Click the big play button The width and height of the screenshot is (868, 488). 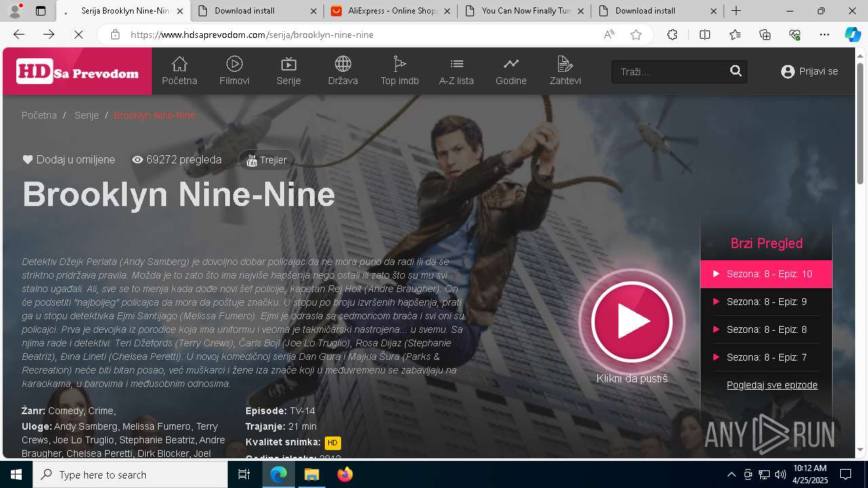coord(631,322)
